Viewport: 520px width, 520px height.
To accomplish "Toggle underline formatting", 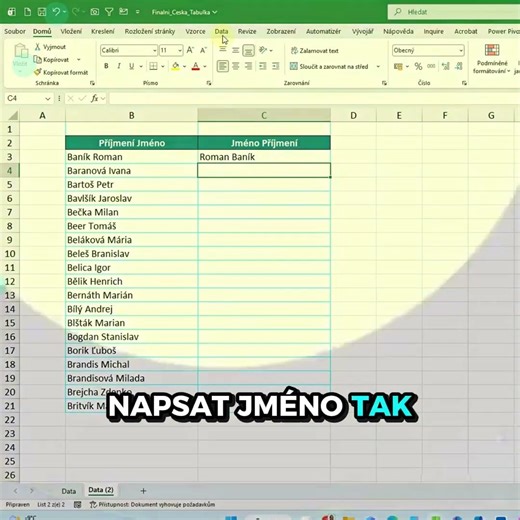I will (x=131, y=66).
